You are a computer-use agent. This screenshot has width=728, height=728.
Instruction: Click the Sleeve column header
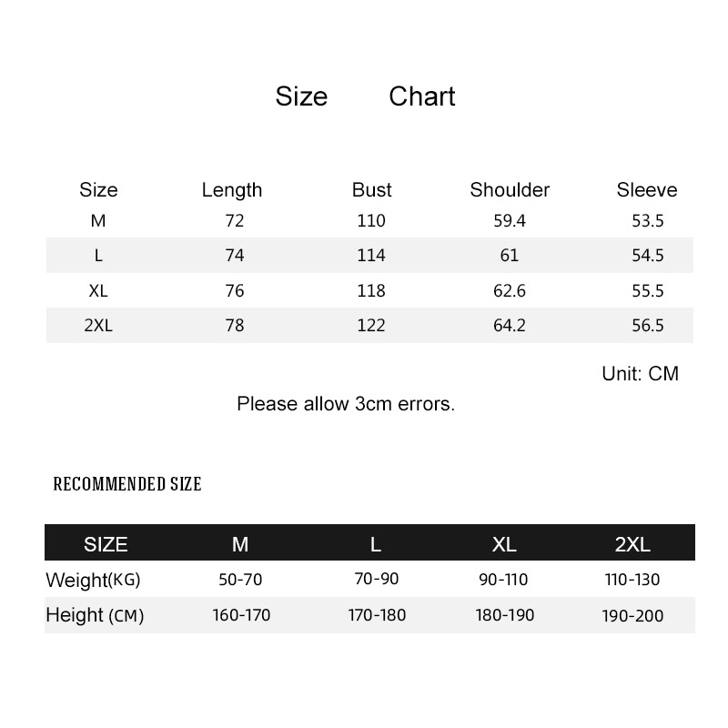coord(647,190)
